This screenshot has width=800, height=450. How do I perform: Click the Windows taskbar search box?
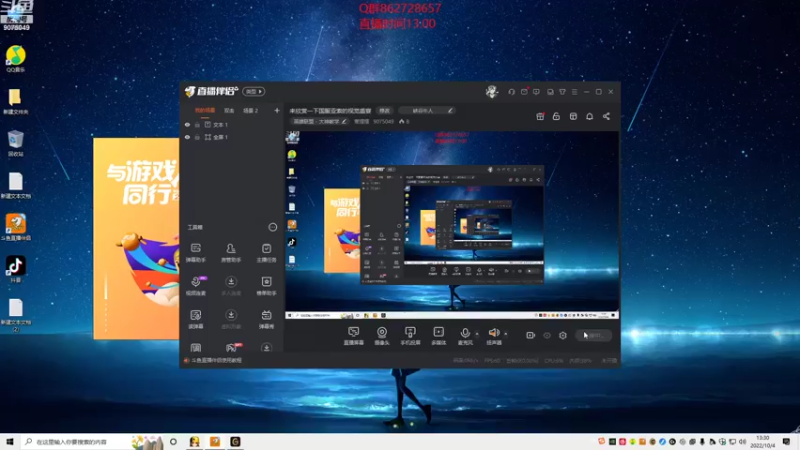click(x=92, y=442)
